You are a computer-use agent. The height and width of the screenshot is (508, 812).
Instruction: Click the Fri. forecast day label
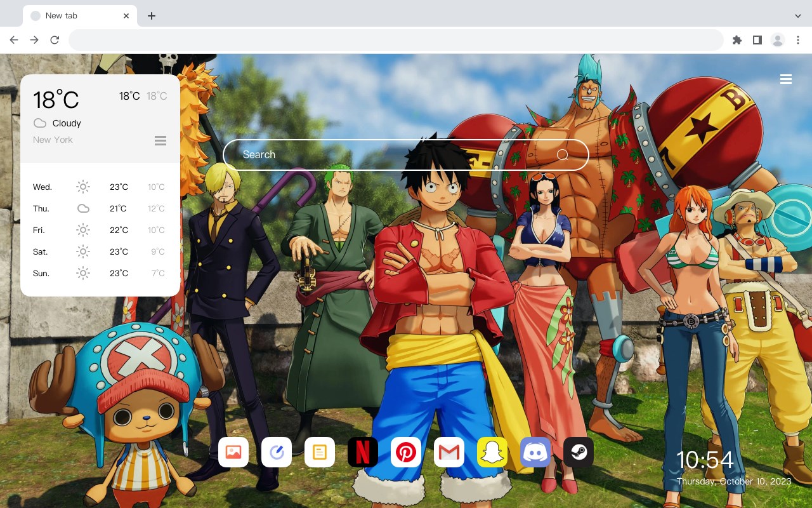(x=39, y=231)
